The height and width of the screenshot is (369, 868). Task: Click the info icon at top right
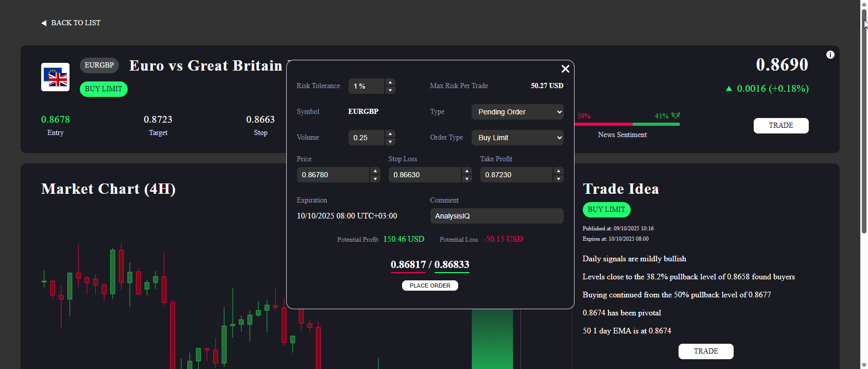pos(830,55)
